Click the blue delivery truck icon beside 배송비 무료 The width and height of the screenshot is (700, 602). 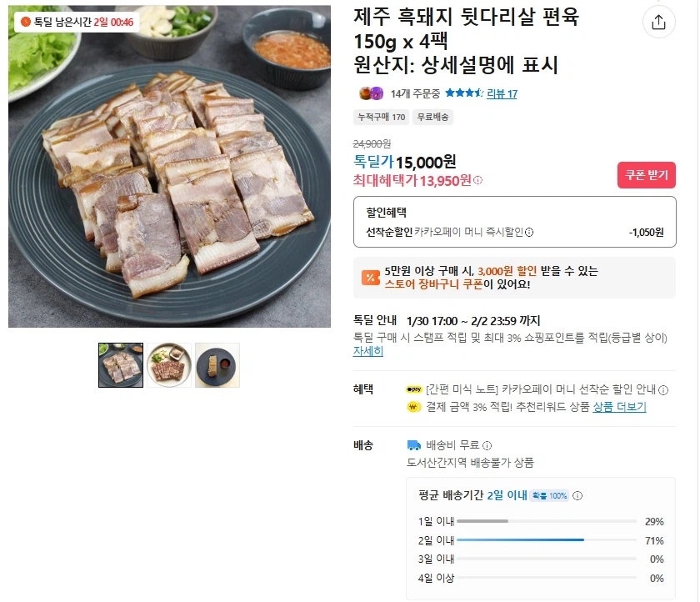click(412, 443)
